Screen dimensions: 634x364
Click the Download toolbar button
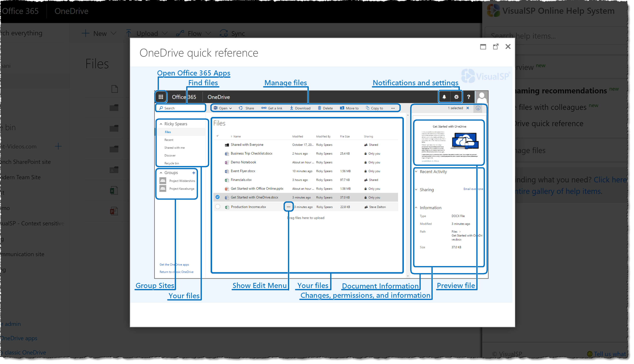point(301,109)
